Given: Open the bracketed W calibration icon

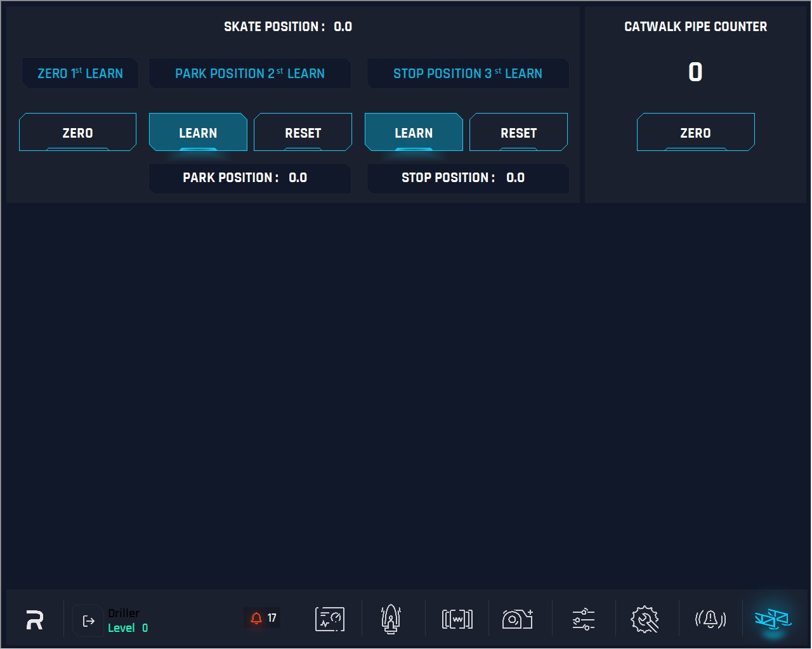Looking at the screenshot, I should click(457, 619).
